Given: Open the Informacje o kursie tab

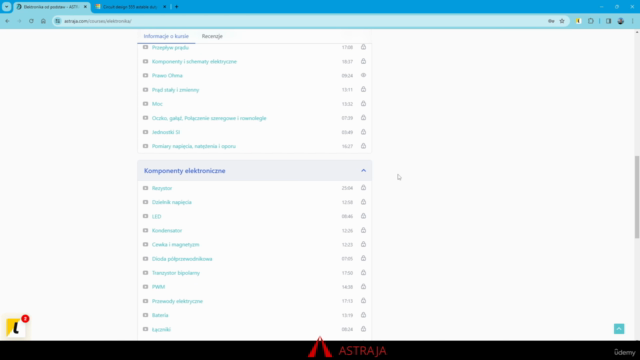Looking at the screenshot, I should pyautogui.click(x=166, y=36).
